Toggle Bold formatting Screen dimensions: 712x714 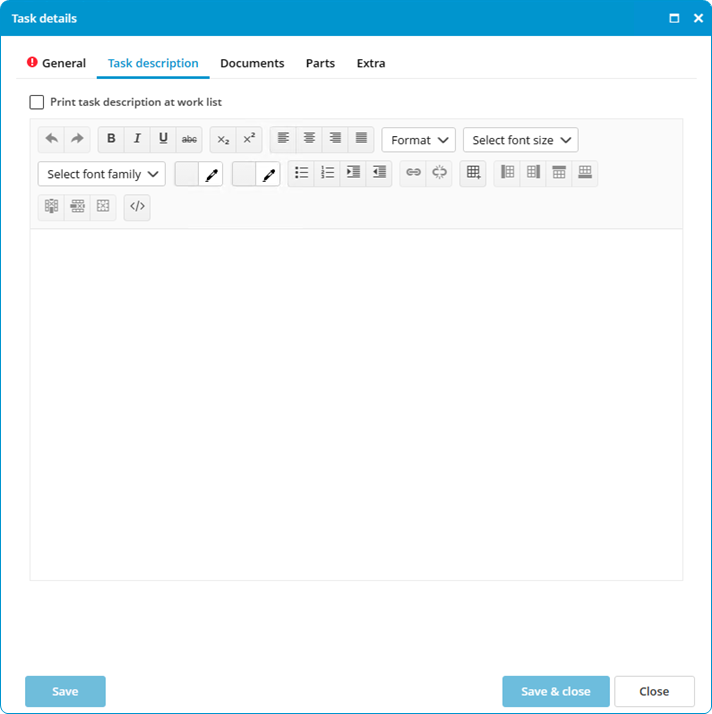tap(111, 139)
